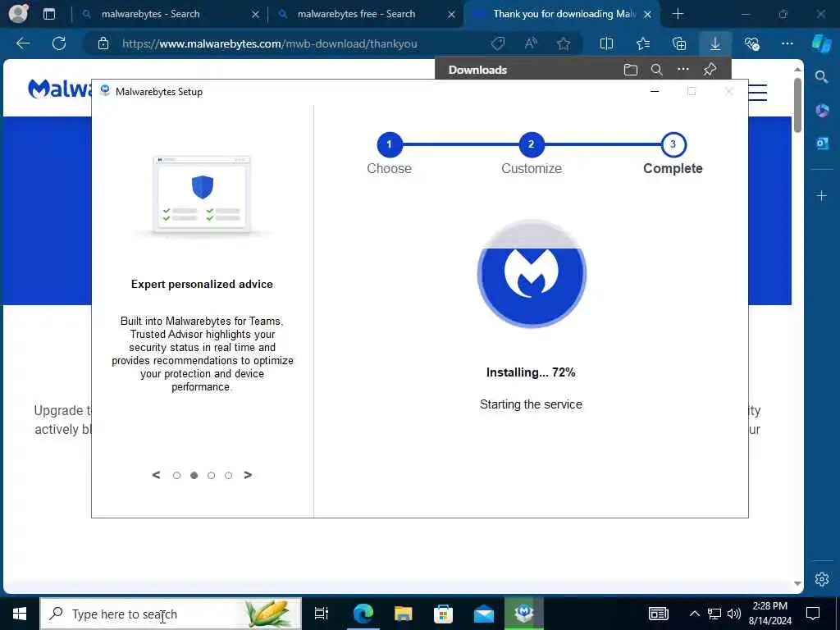The height and width of the screenshot is (630, 840).
Task: Click the Malwarebytes installing progress logo
Action: coord(532,273)
